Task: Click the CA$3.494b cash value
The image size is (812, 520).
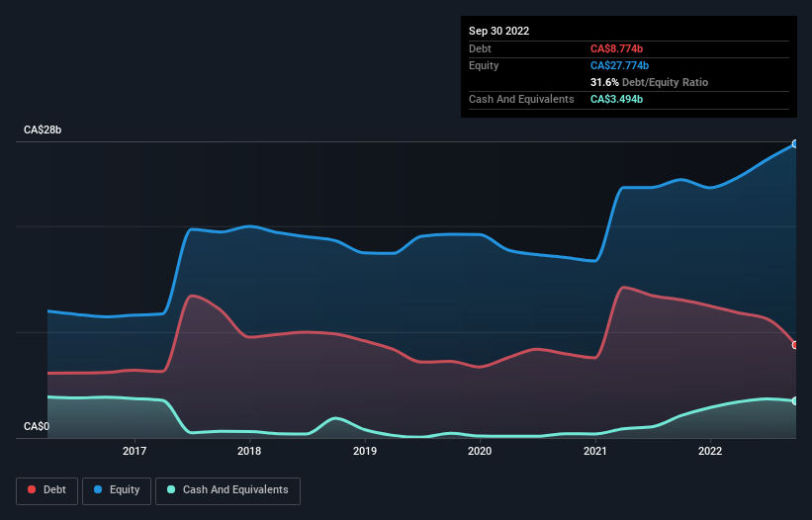Action: [616, 99]
